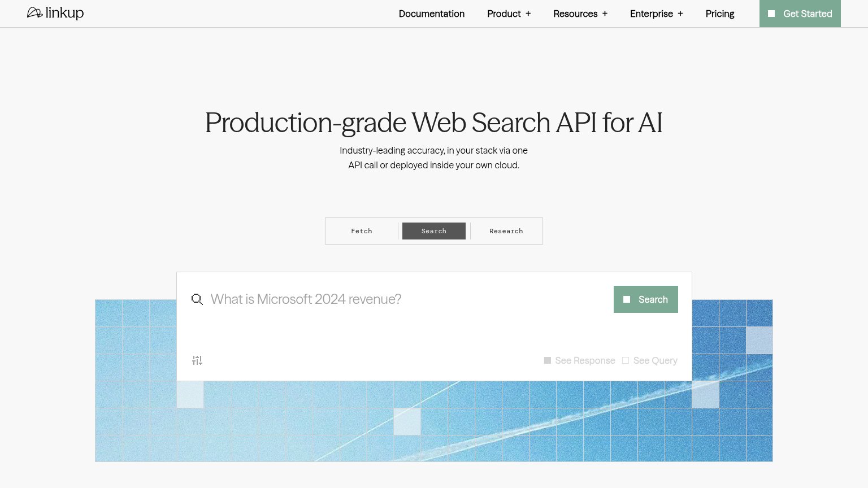Click the Linkup logo
This screenshot has width=868, height=488.
click(x=55, y=13)
